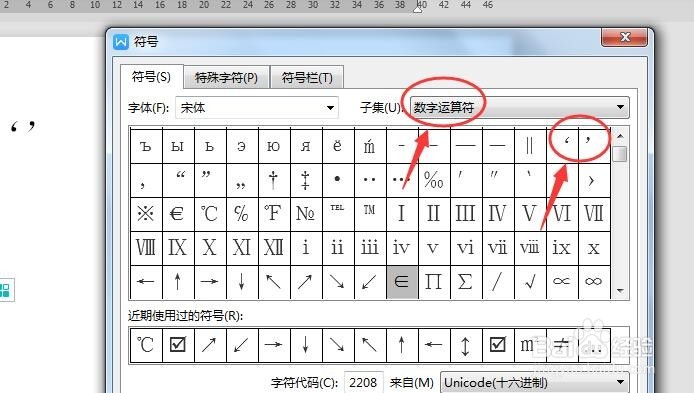
Task: Pick the percent % symbol in the grid
Action: click(x=241, y=214)
